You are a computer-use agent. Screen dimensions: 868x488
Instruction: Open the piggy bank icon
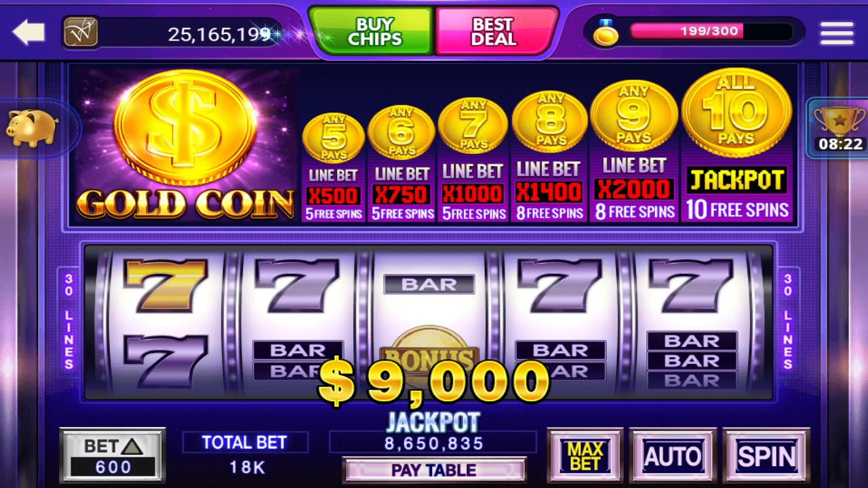[32, 127]
